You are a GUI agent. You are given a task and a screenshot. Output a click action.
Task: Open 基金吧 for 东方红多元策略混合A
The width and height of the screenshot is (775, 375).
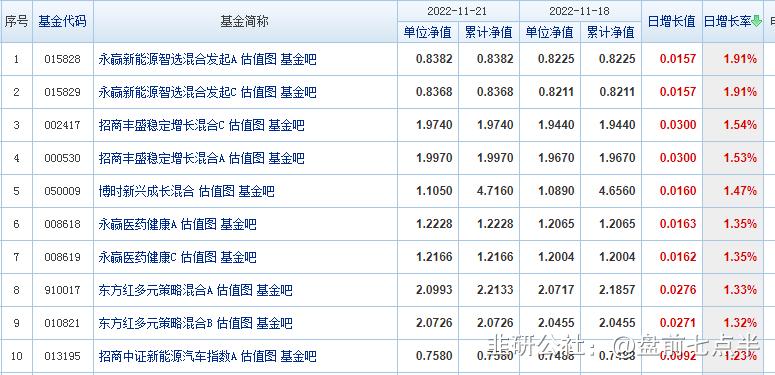(274, 290)
